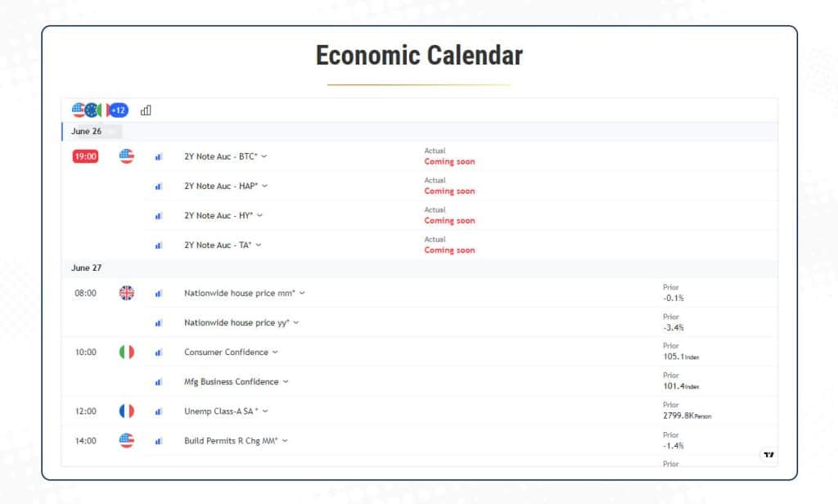Click importance icon beside Mfg Business Confidence
Image resolution: width=838 pixels, height=504 pixels.
[159, 382]
